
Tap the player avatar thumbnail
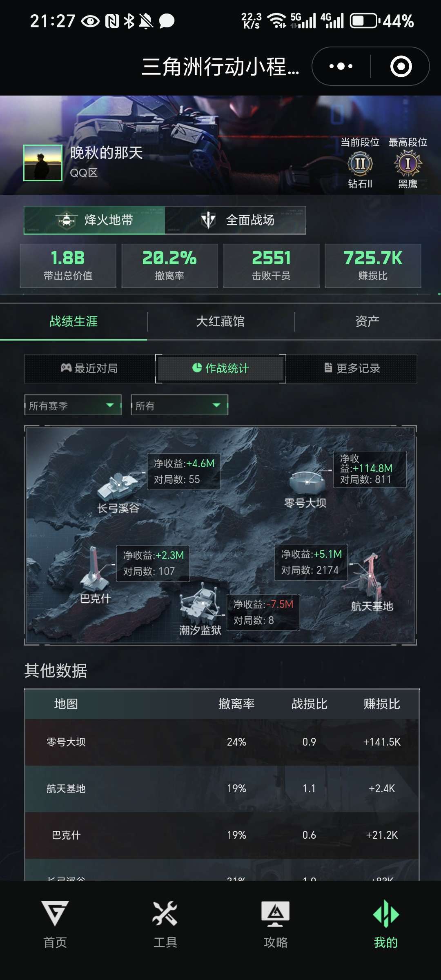pyautogui.click(x=43, y=163)
